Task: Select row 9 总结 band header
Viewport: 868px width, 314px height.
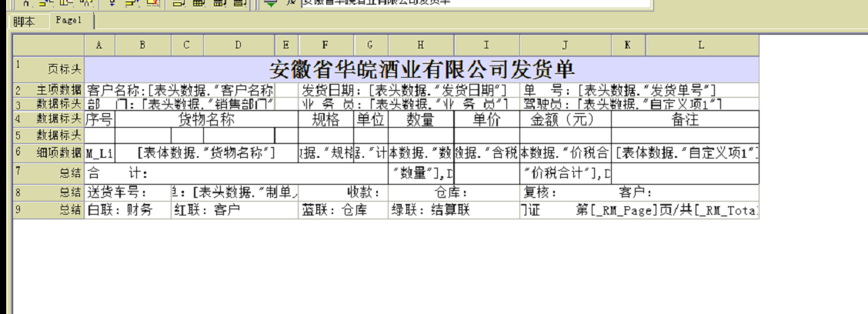Action: tap(48, 210)
